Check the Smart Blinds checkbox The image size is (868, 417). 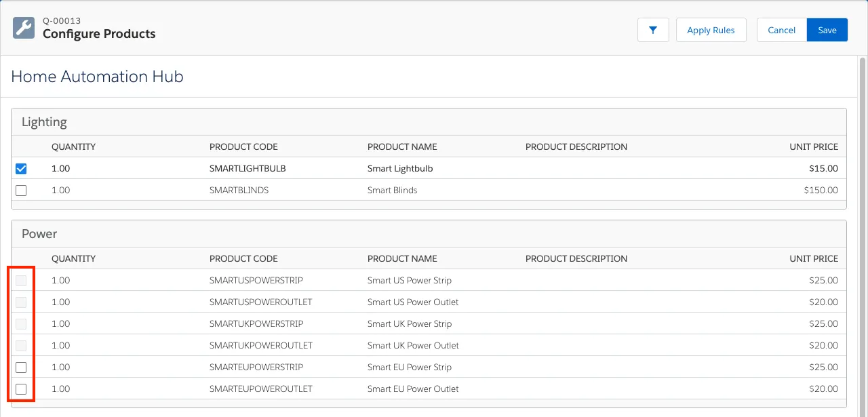21,191
